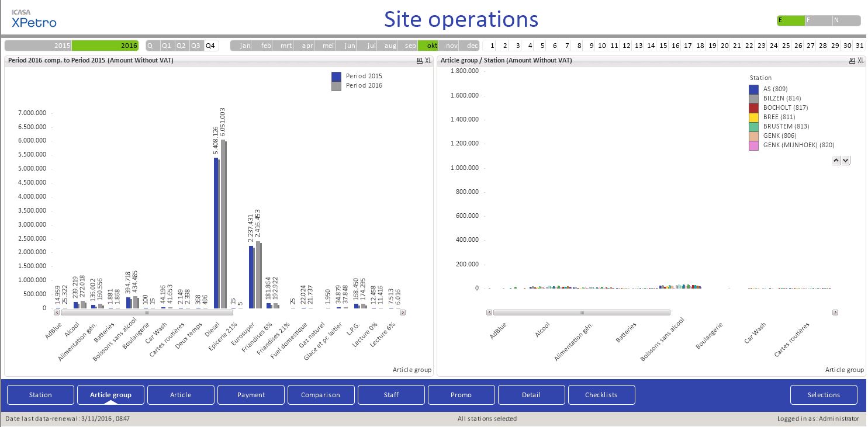The height and width of the screenshot is (427, 868).
Task: Open the Promo tab
Action: (461, 395)
